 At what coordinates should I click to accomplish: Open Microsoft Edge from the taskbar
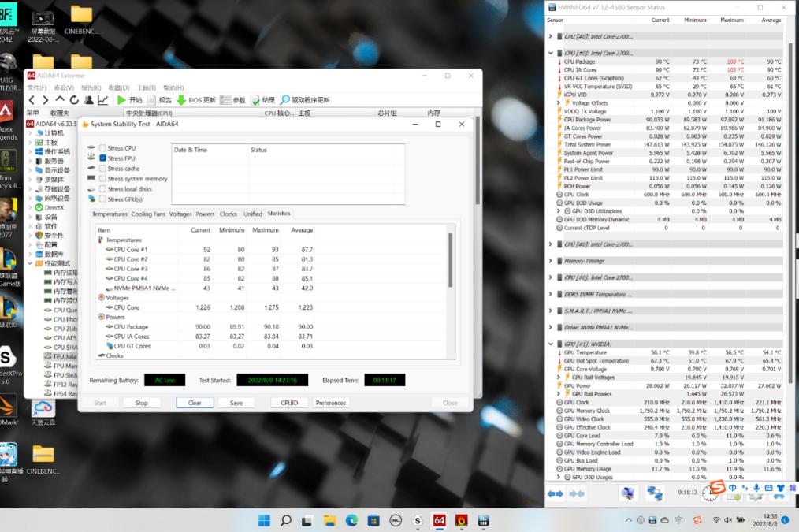pyautogui.click(x=351, y=520)
